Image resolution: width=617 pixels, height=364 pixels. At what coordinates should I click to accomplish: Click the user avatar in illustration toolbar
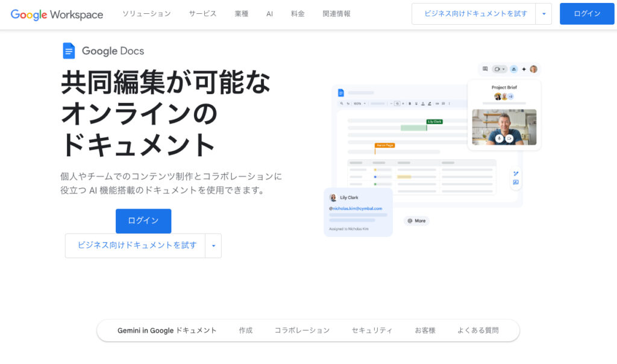click(x=534, y=69)
